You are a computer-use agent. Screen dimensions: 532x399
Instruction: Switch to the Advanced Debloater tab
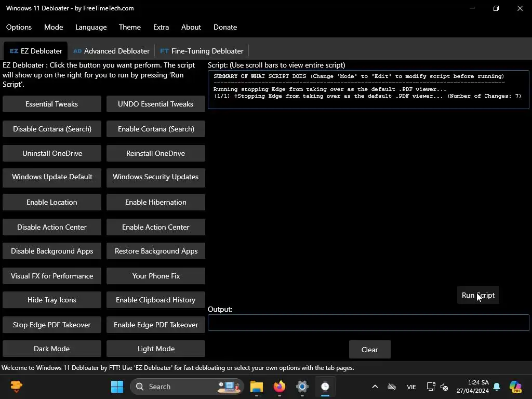[111, 51]
